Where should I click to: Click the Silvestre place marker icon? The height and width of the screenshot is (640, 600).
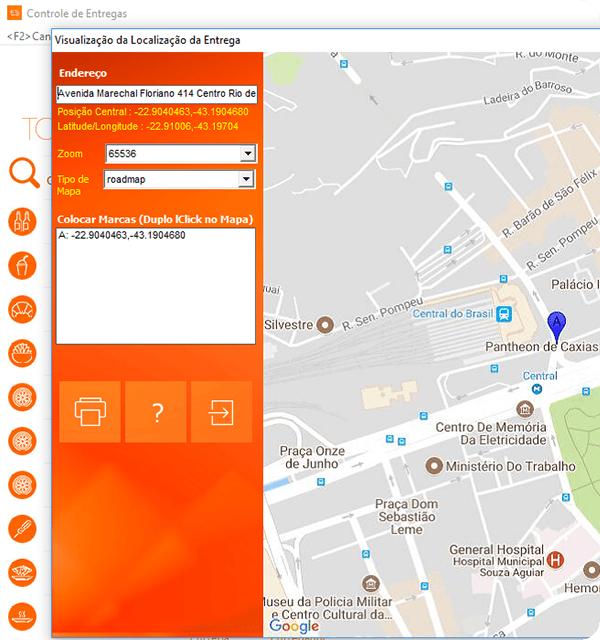point(325,325)
